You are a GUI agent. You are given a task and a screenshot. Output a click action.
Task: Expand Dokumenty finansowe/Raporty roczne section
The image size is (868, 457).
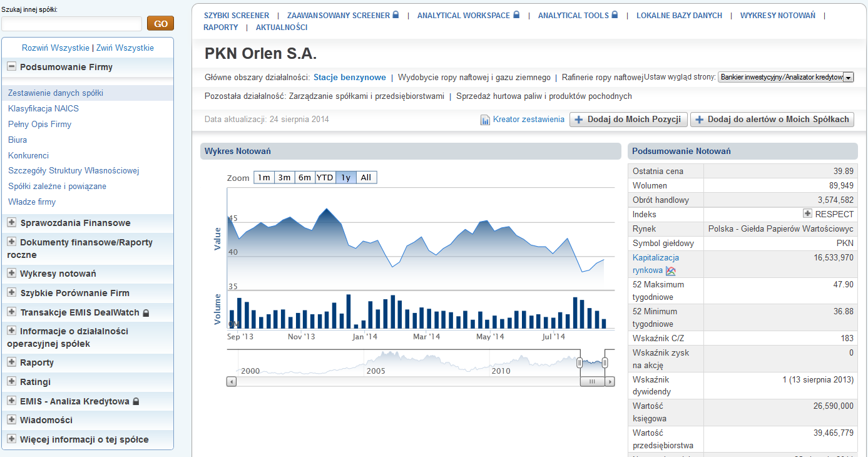point(11,242)
